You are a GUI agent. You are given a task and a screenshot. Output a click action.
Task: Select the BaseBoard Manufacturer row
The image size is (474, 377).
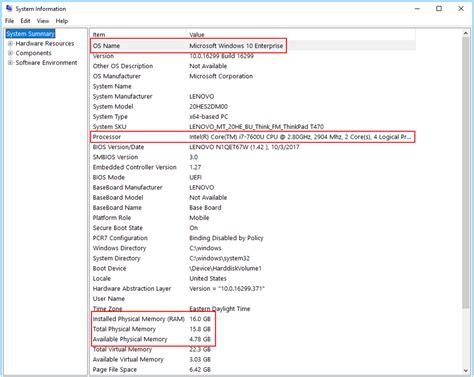253,187
